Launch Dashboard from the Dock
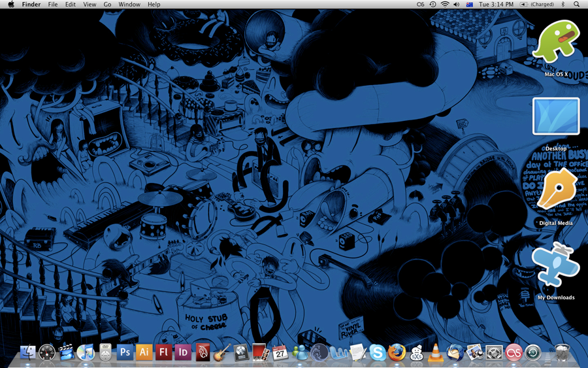The image size is (588, 368). pos(47,352)
